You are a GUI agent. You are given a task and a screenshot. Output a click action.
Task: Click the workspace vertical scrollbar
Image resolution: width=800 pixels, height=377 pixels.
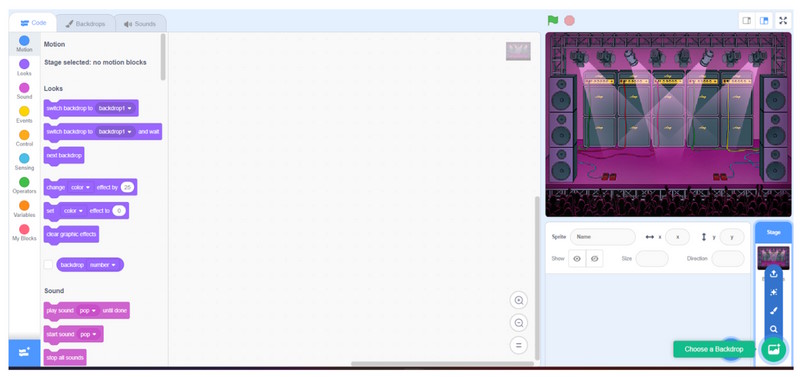click(536, 278)
